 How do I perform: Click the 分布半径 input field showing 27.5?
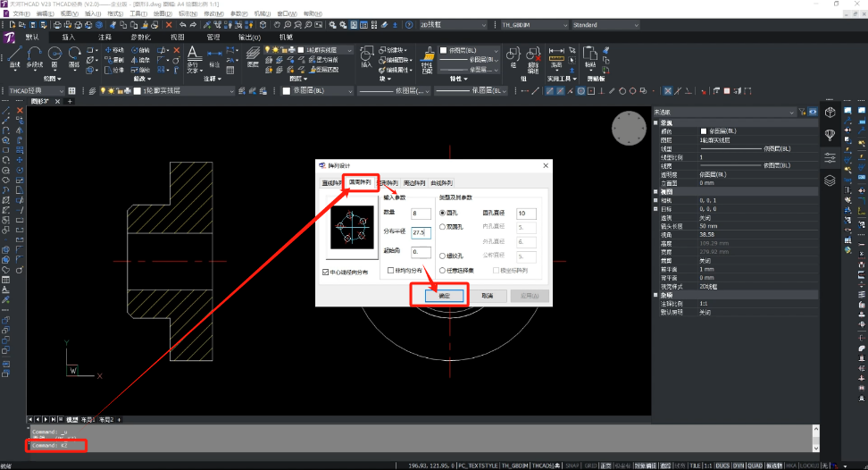pyautogui.click(x=421, y=232)
